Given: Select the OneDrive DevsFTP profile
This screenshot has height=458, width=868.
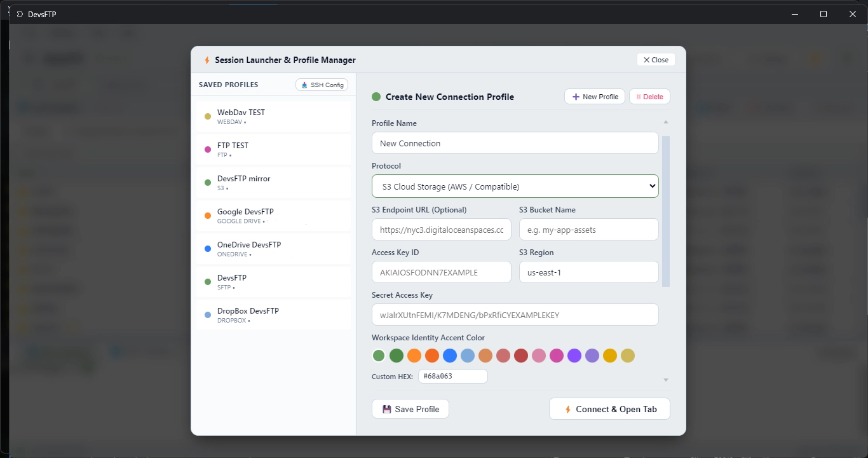Looking at the screenshot, I should click(x=274, y=249).
